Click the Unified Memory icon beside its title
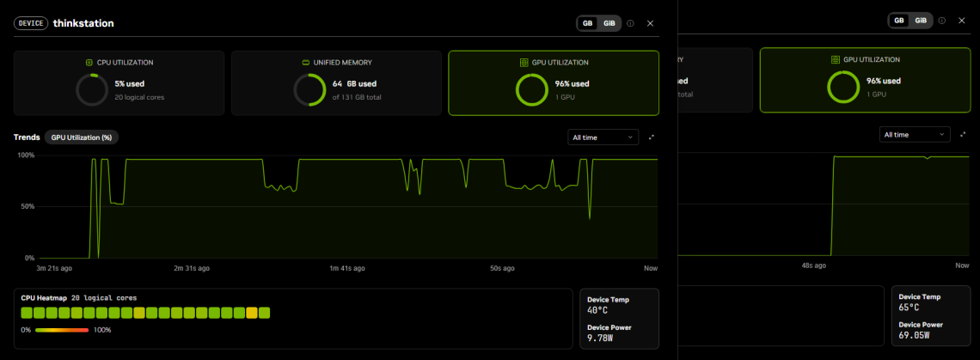Screen dimensions: 980x360 [306, 63]
